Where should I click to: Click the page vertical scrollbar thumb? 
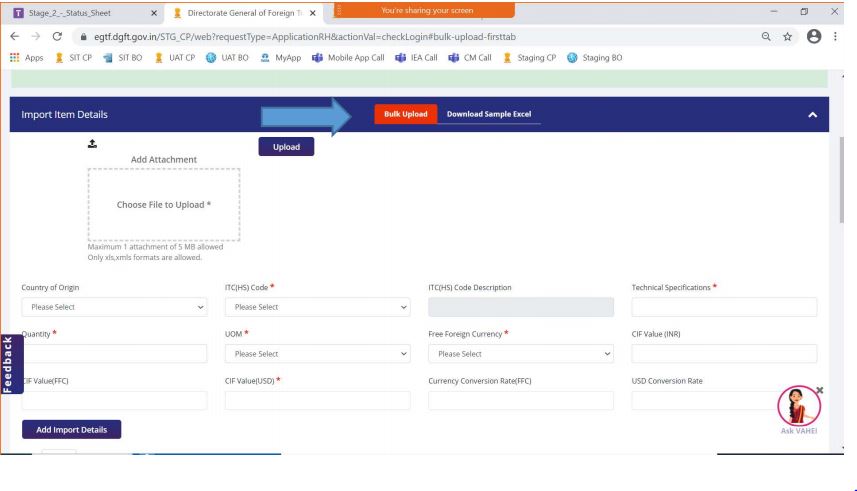click(841, 179)
